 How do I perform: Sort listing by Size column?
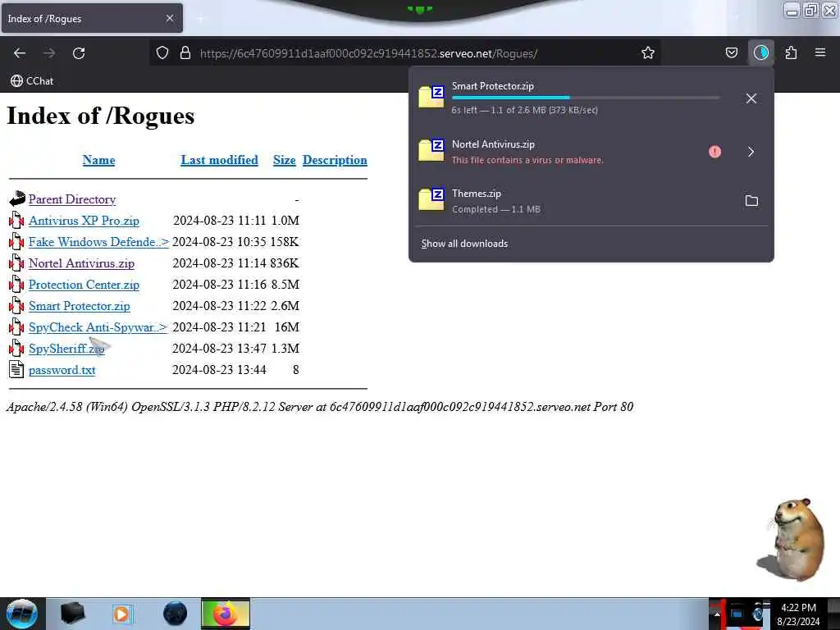click(285, 160)
